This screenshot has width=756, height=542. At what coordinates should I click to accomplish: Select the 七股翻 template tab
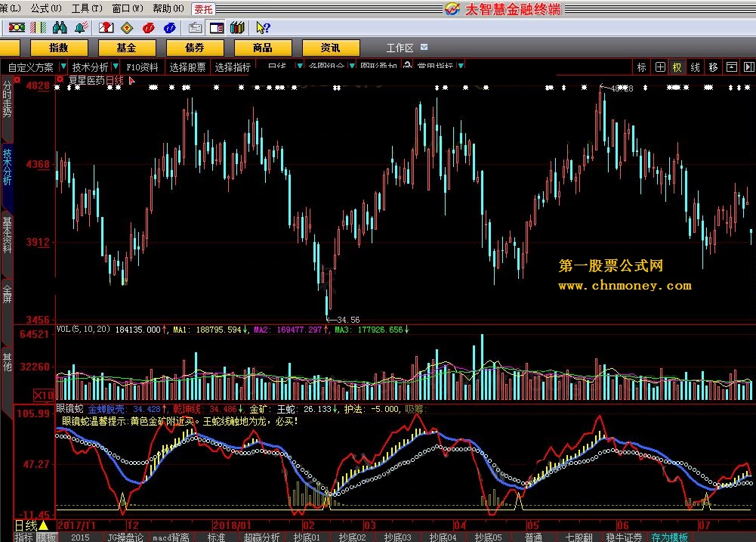(579, 537)
